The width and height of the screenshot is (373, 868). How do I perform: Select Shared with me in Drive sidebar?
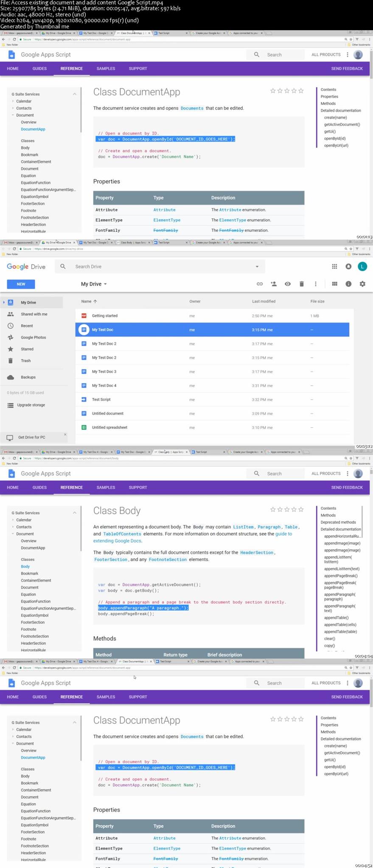[x=34, y=314]
